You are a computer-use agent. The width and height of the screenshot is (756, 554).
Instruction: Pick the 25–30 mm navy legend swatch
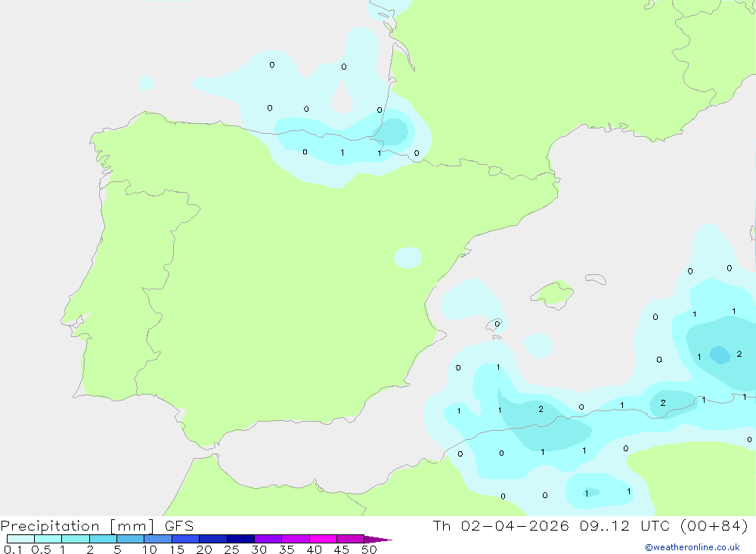click(x=240, y=539)
